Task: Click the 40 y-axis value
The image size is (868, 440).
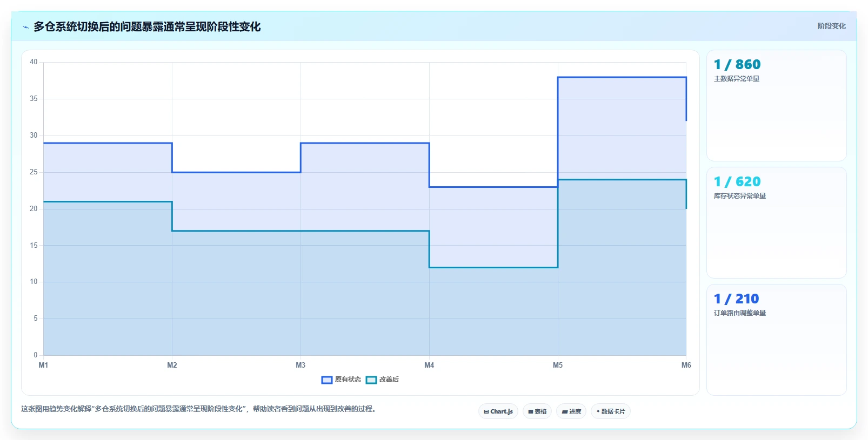Action: 34,62
